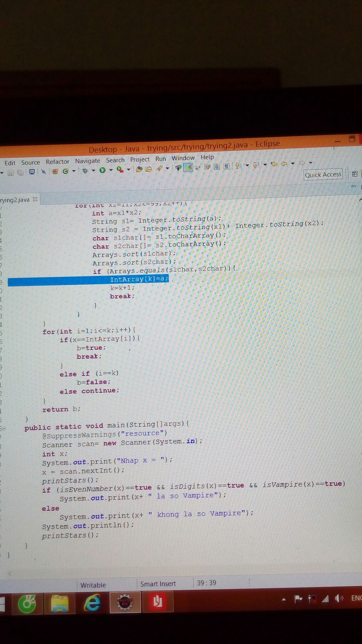
Task: Click the Search flashlight icon
Action: pyautogui.click(x=159, y=169)
